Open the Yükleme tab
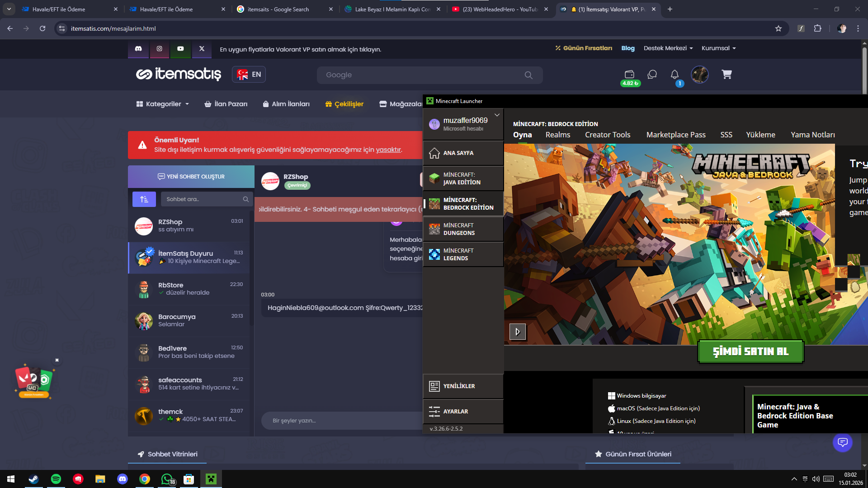 coord(760,135)
